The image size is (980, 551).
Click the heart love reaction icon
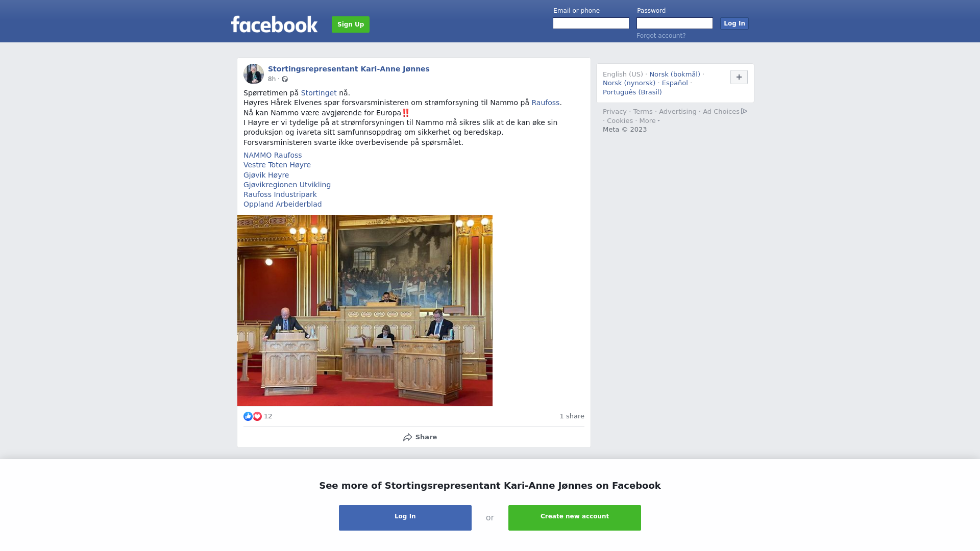[x=257, y=416]
